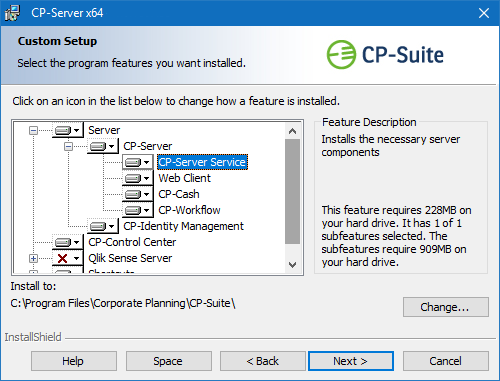Click the CP-Server Service feature icon
The width and height of the screenshot is (500, 381).
(x=138, y=162)
